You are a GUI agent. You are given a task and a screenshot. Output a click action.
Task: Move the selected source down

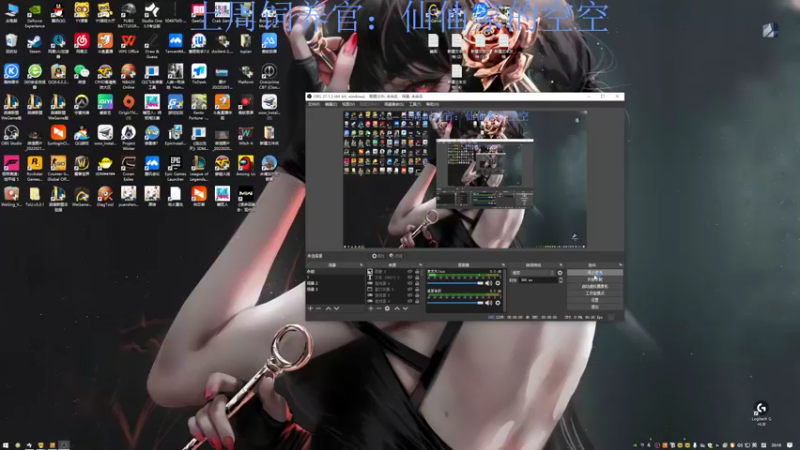click(x=405, y=309)
